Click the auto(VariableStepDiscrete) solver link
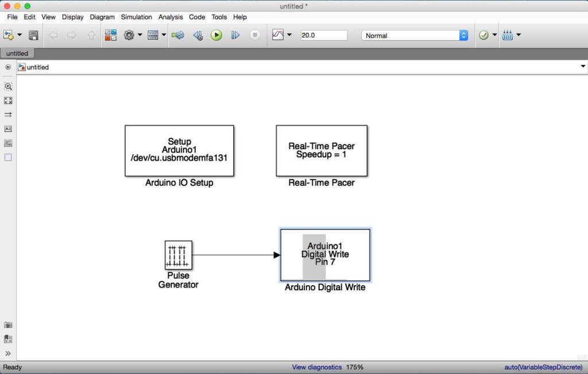Screen dimensions: 588x374 (x=543, y=367)
